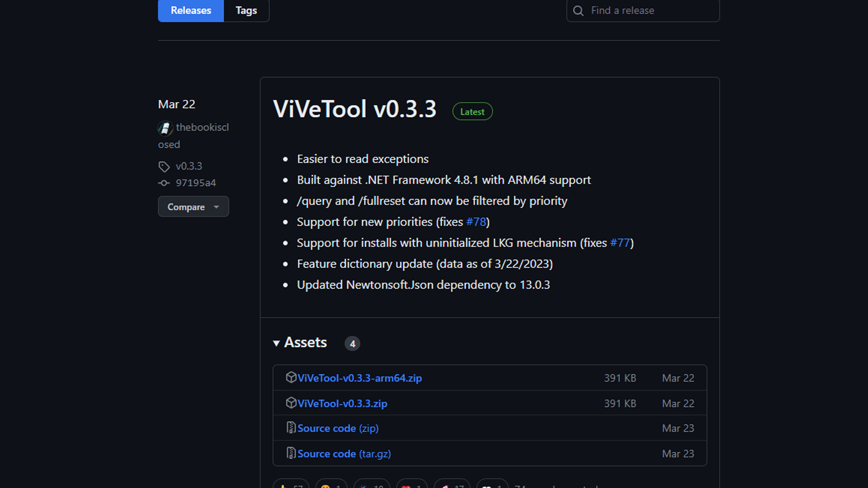868x488 pixels.
Task: Open issue #77 link
Action: (x=620, y=243)
